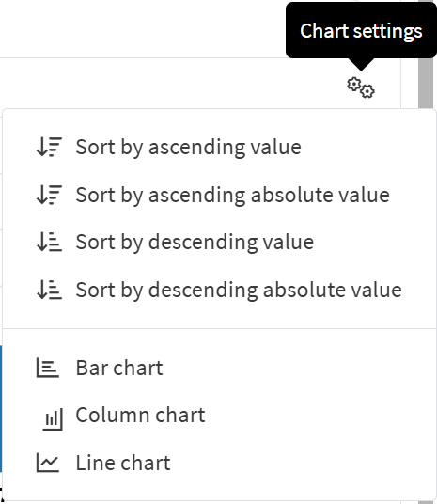Select Sort by descending value
Screen dimensions: 437x504
[195, 242]
